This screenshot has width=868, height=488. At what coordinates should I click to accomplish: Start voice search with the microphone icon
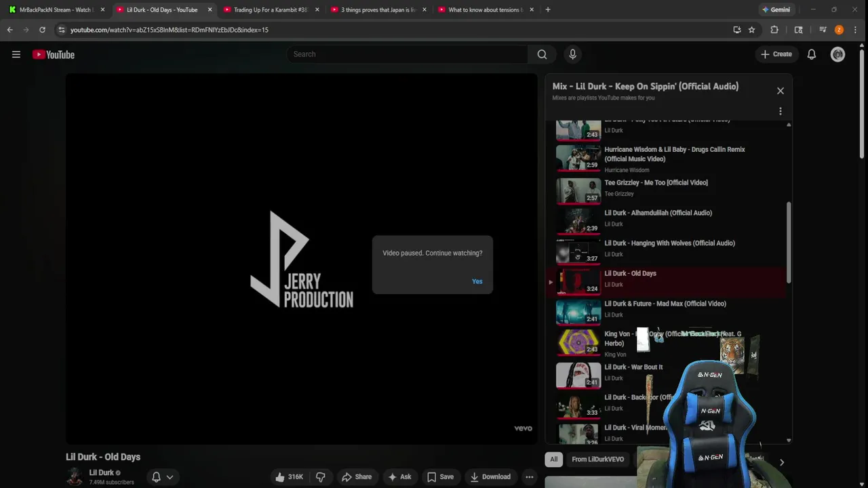(572, 54)
